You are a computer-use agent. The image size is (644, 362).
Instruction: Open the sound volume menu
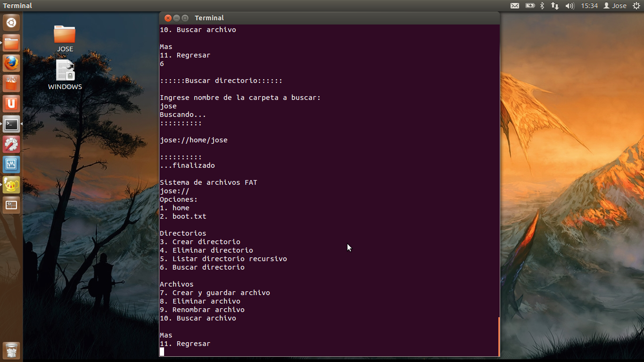[x=570, y=6]
